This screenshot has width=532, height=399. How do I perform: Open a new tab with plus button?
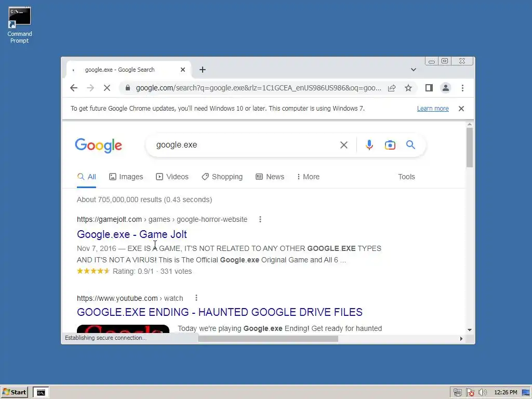coord(203,70)
